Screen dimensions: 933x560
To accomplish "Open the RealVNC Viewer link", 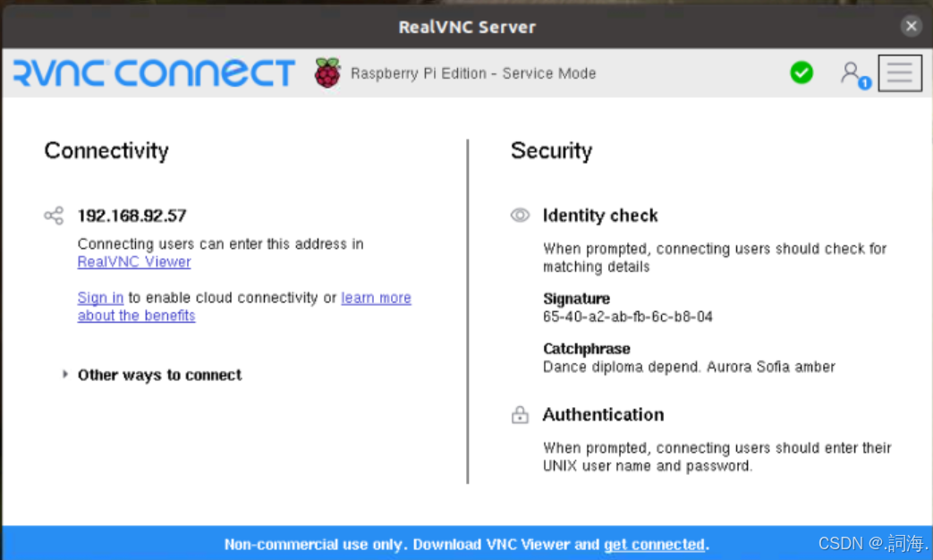I will [x=134, y=262].
